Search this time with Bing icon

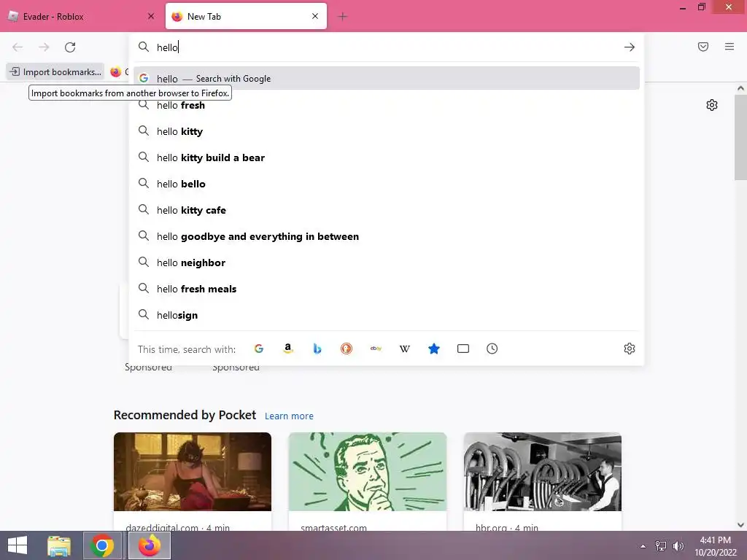(317, 349)
